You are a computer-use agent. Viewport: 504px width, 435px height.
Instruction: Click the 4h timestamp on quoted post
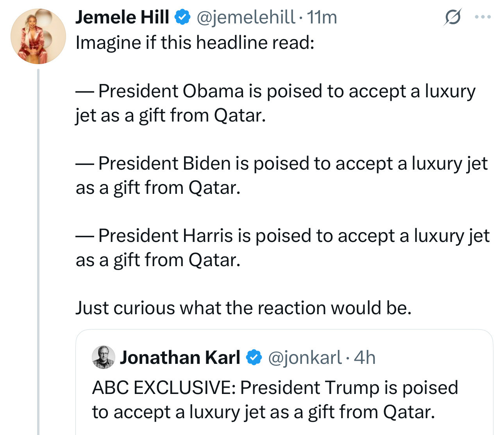pyautogui.click(x=365, y=358)
